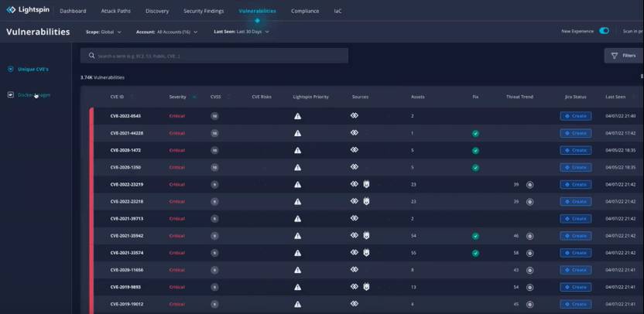
Task: Sort table by Severity column
Action: point(178,97)
